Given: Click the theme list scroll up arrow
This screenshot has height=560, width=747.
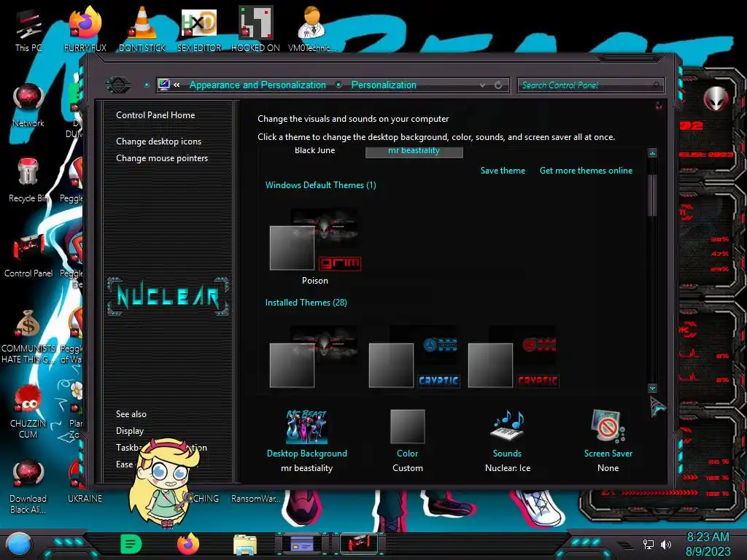Looking at the screenshot, I should click(x=652, y=153).
